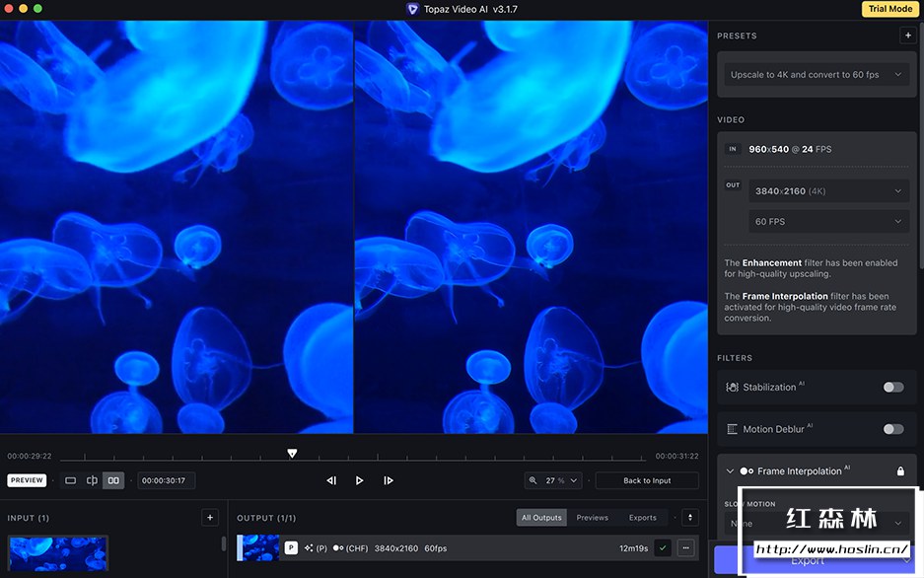
Task: Turn on Motion Deblur filter
Action: (892, 429)
